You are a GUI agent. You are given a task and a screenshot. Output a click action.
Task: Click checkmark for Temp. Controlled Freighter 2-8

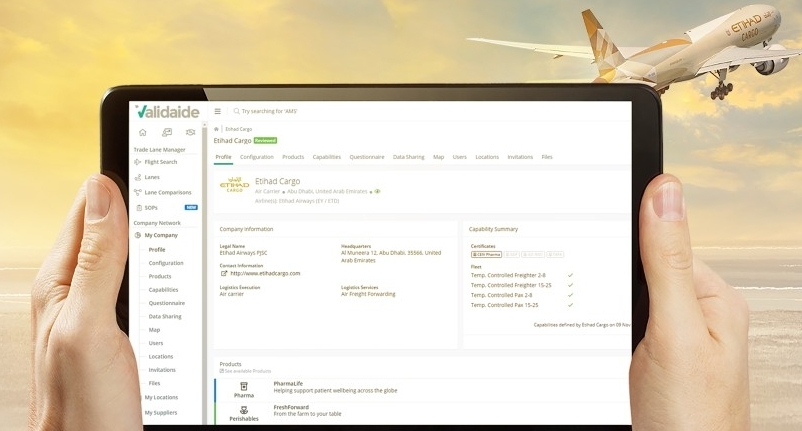pyautogui.click(x=570, y=275)
